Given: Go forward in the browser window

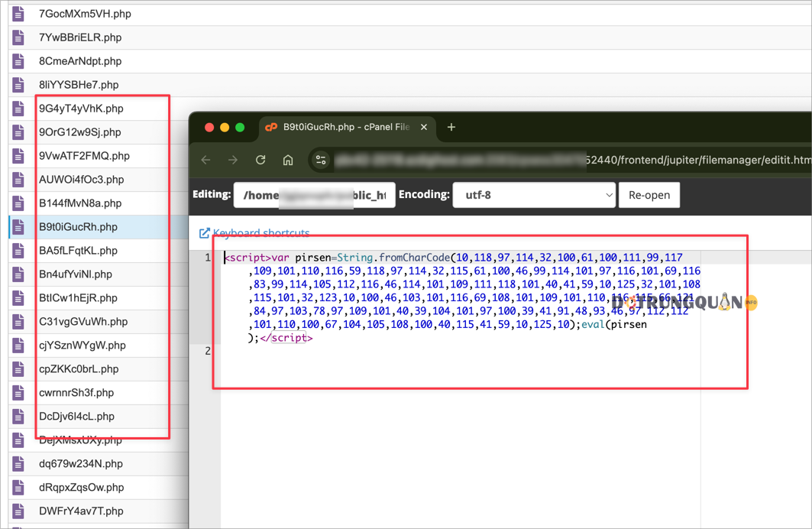Looking at the screenshot, I should [233, 160].
